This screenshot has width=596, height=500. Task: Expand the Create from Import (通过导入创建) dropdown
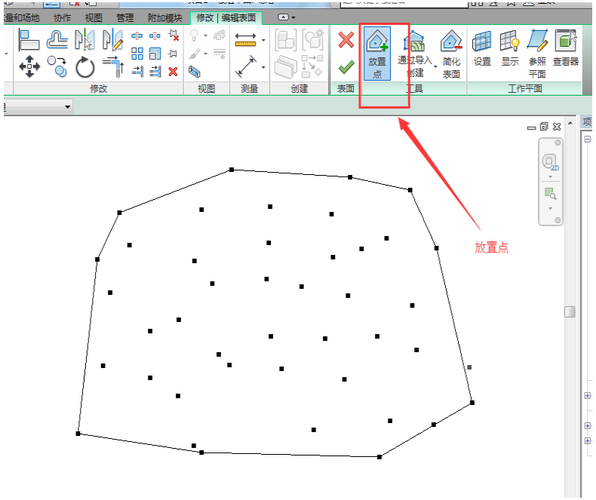[x=436, y=66]
